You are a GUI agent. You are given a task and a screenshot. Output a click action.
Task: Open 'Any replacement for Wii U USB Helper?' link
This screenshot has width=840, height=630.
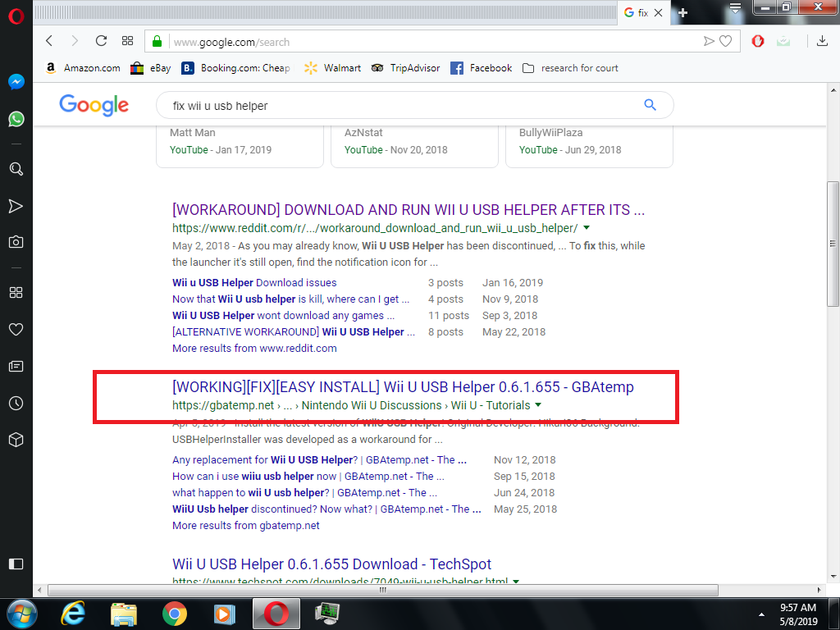coord(319,459)
